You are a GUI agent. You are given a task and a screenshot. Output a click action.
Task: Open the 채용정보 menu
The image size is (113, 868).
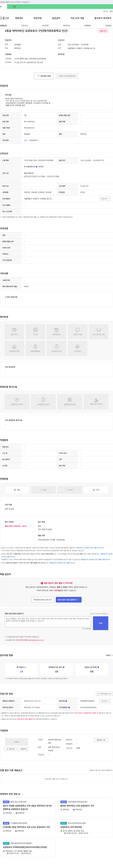[x=19, y=18]
